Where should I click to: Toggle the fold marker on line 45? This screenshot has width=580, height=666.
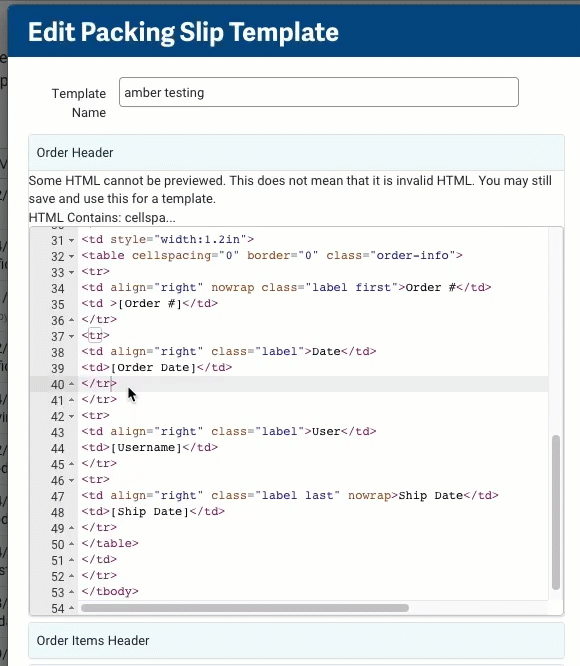(71, 464)
